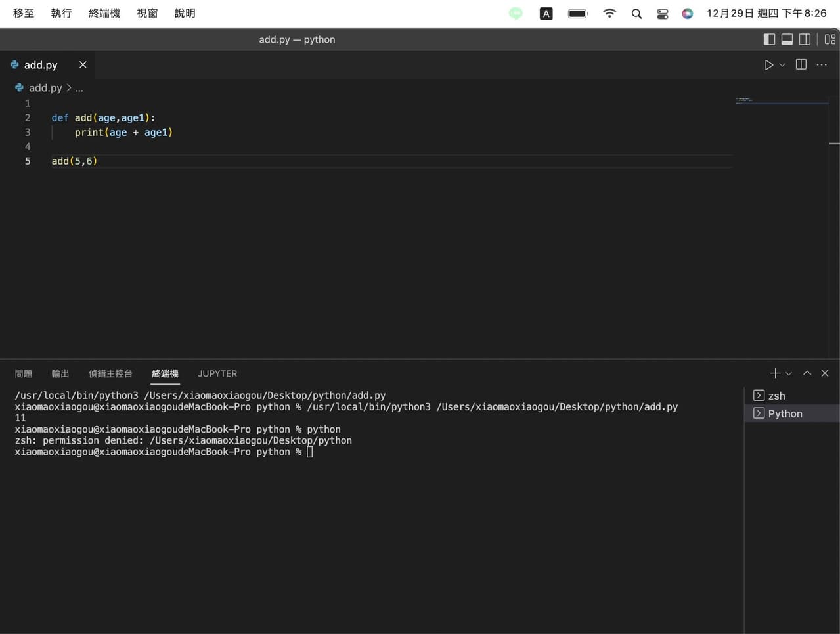Click the New Terminal plus icon
The width and height of the screenshot is (840, 634).
point(774,373)
